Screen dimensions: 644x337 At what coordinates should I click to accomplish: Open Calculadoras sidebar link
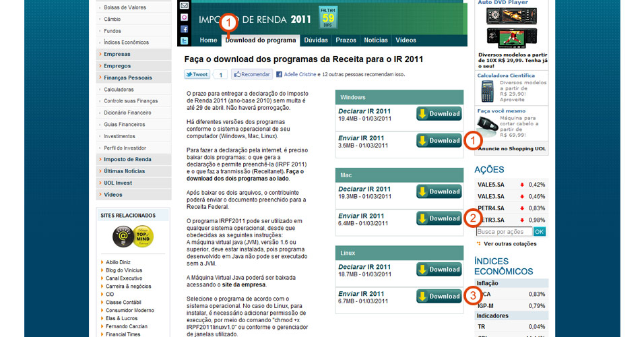[119, 90]
